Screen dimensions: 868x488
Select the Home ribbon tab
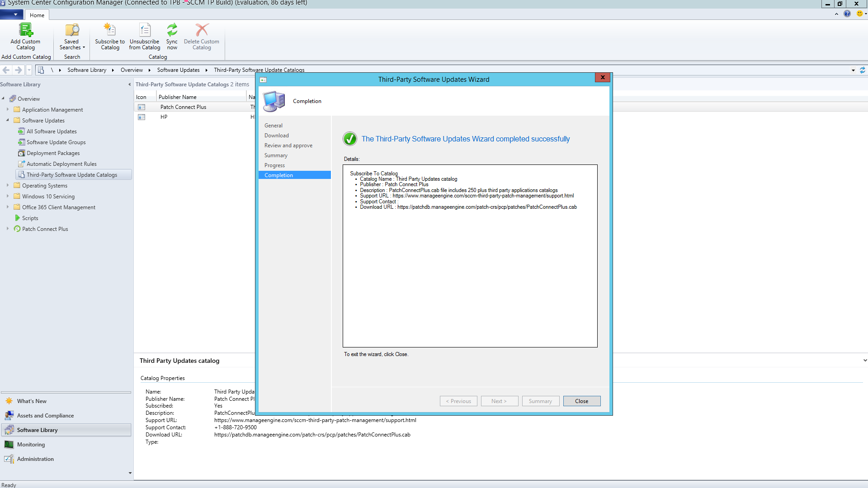[37, 15]
